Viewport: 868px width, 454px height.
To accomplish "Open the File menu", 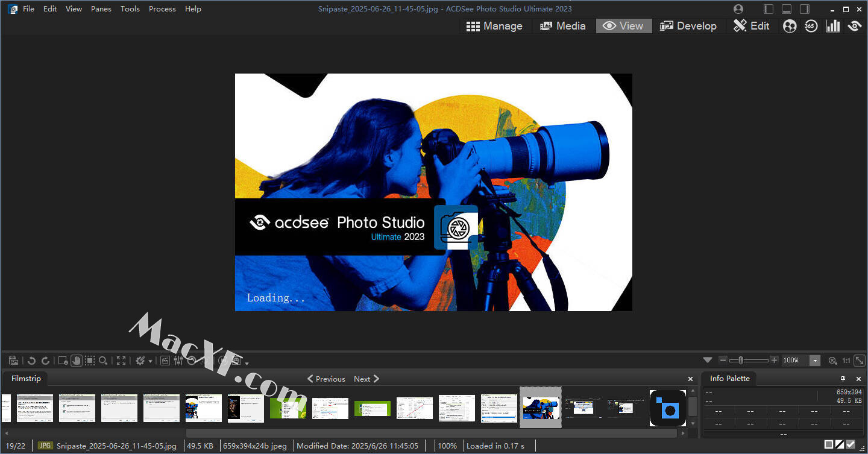I will tap(28, 9).
